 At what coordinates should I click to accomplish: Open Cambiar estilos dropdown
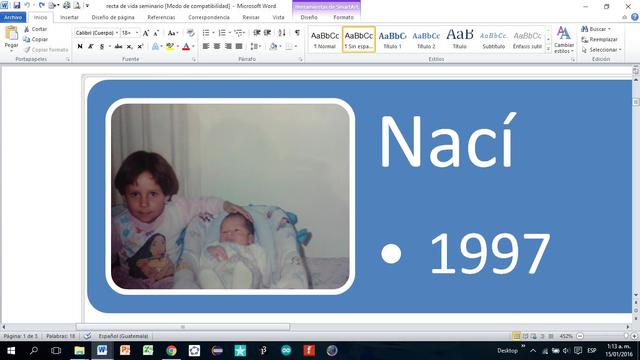[x=564, y=40]
